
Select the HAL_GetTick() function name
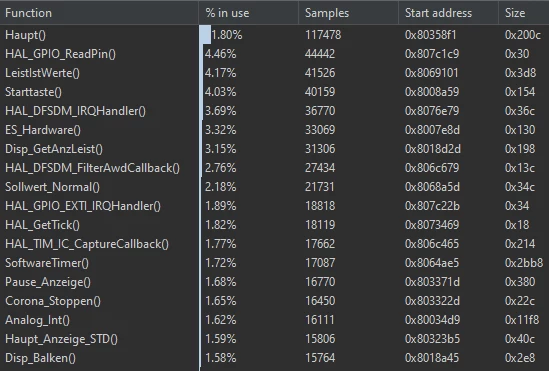point(42,225)
